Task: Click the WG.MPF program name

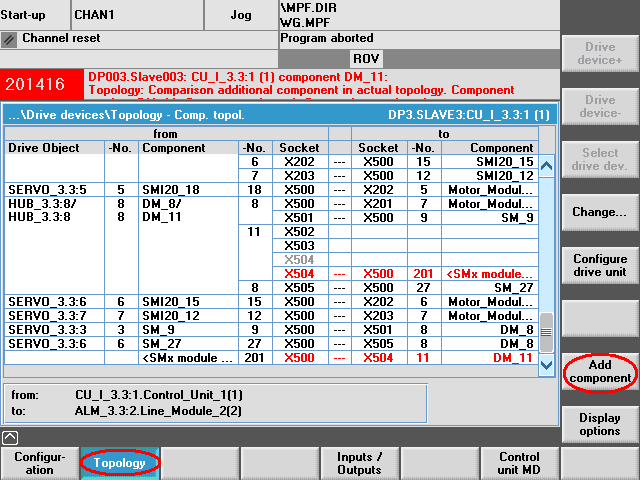Action: coord(305,23)
